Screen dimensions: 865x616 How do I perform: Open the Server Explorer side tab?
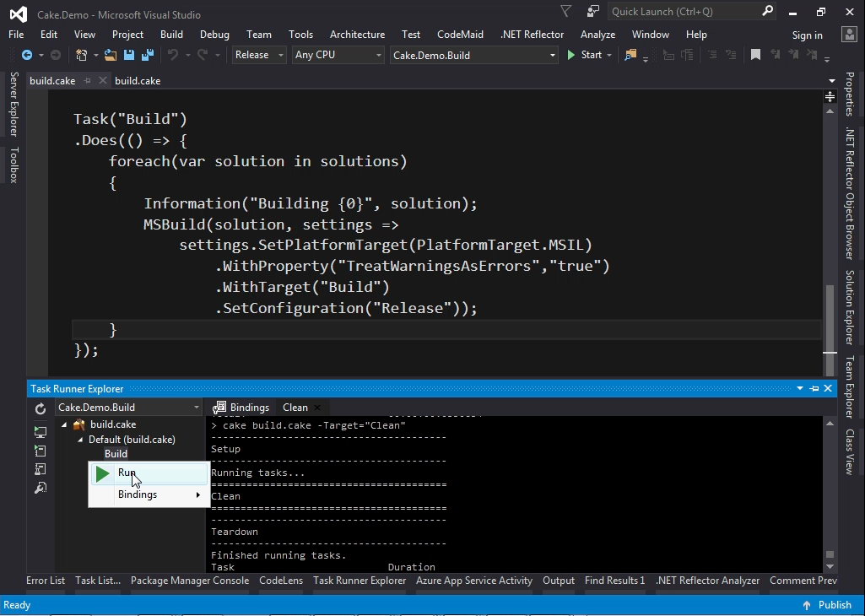tap(14, 104)
